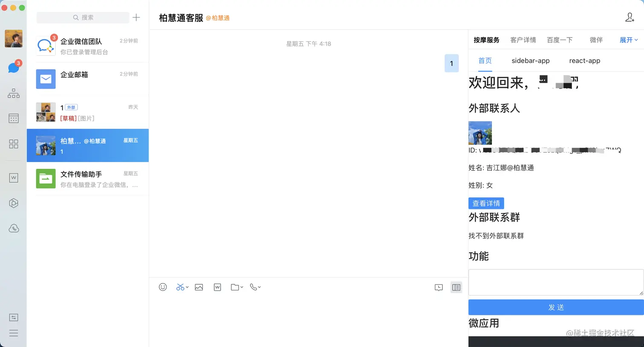Toggle the sidebar panel icon
The height and width of the screenshot is (347, 644).
pos(456,288)
